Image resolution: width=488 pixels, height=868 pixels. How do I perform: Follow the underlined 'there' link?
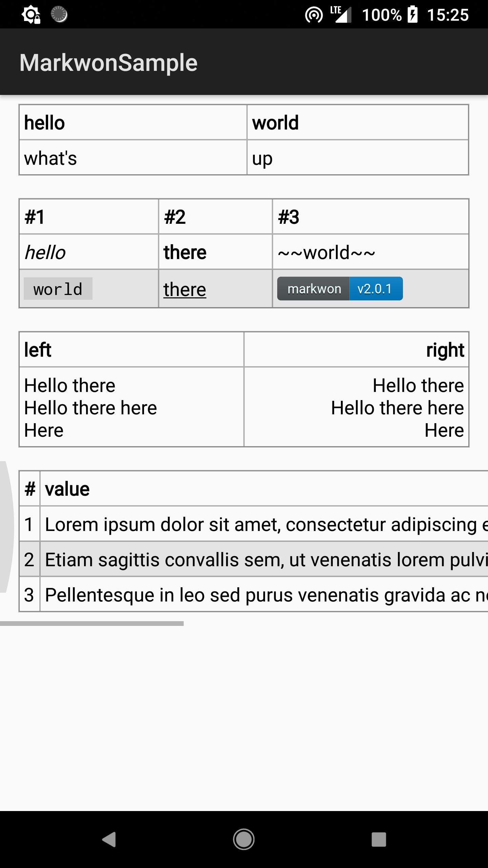[x=185, y=290]
